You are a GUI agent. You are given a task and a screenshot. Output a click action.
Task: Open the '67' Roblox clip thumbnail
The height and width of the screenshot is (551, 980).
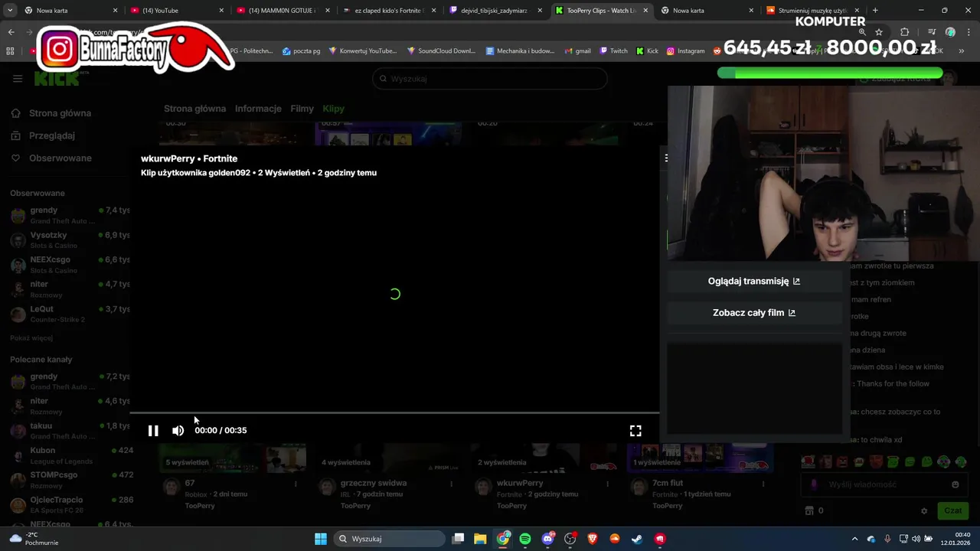click(x=232, y=457)
